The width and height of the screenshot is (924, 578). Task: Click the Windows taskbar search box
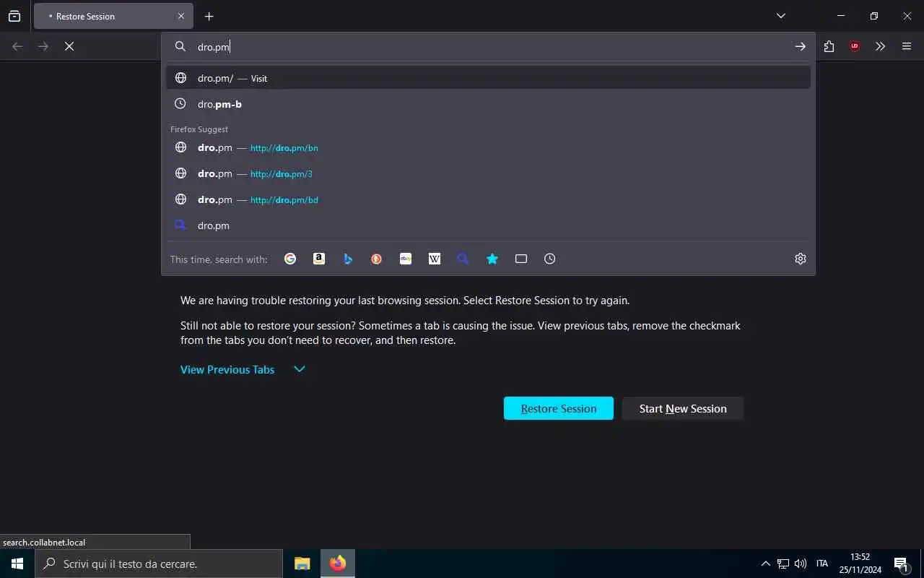pos(159,564)
